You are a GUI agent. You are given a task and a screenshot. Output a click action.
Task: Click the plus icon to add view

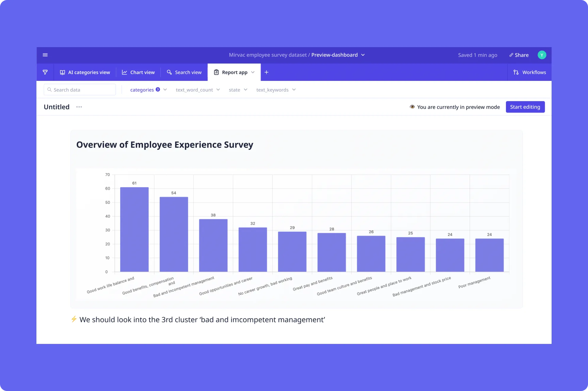click(266, 72)
